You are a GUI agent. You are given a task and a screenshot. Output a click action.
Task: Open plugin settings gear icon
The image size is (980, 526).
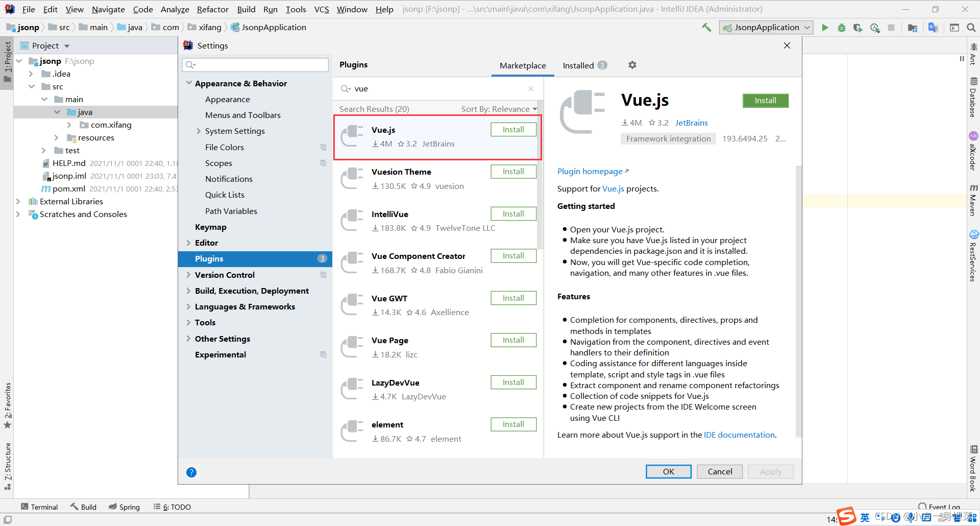click(632, 65)
